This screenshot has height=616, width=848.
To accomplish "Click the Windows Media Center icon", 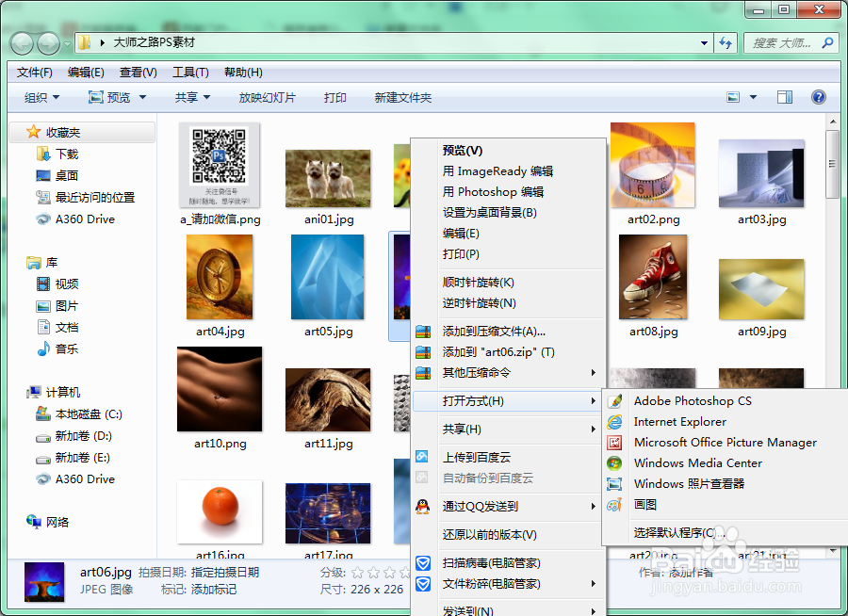I will pyautogui.click(x=614, y=463).
